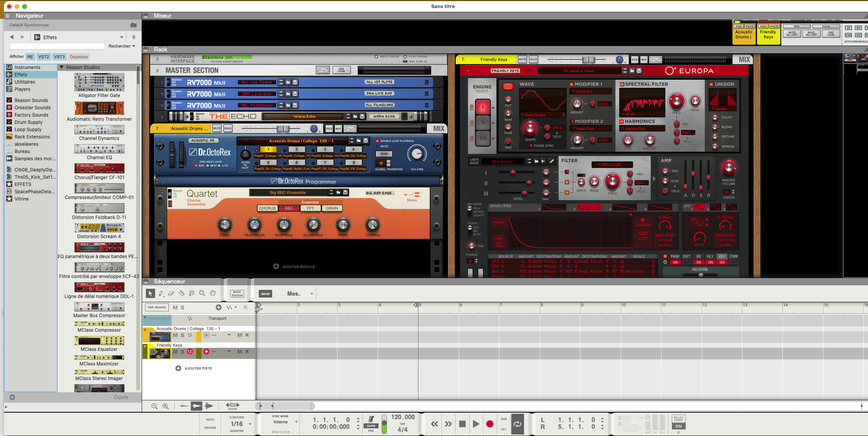Select the Razor tool in the sequencer toolbar
868x436 pixels.
click(182, 294)
